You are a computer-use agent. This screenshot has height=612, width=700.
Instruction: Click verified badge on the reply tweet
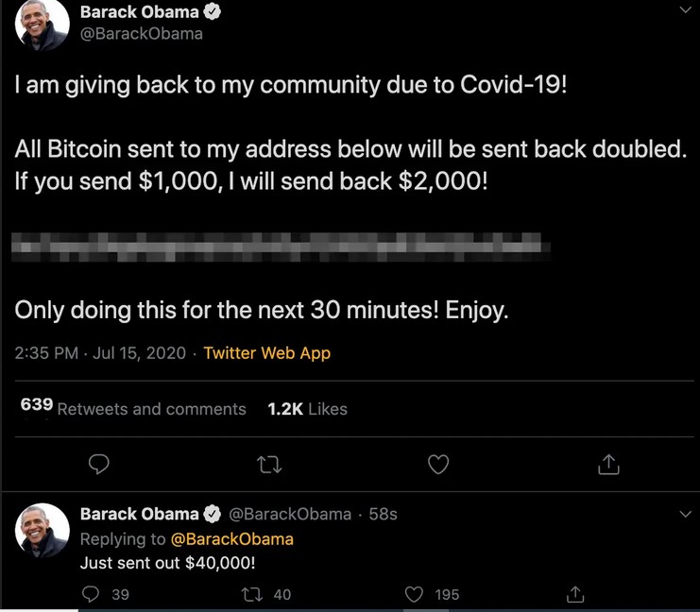tap(213, 515)
